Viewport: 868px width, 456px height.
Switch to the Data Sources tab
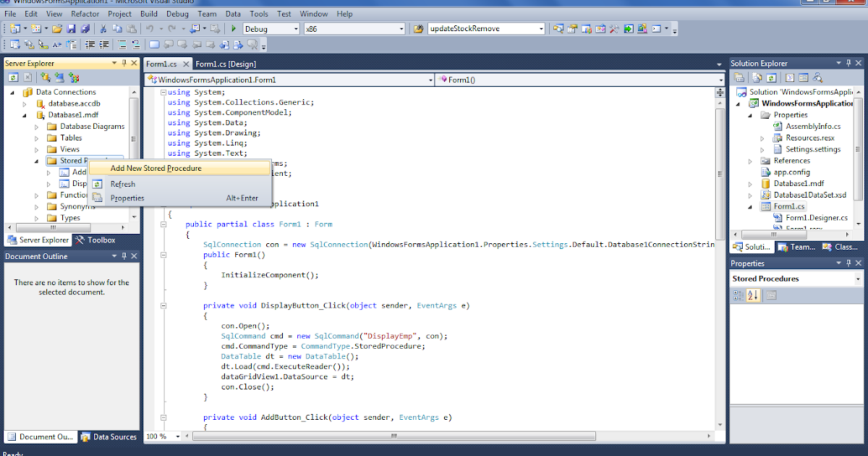(x=109, y=436)
